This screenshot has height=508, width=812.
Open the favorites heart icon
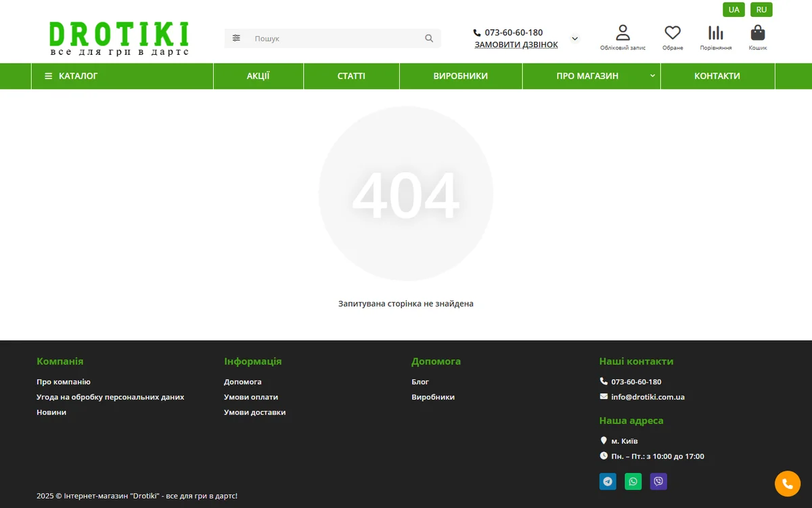(673, 33)
